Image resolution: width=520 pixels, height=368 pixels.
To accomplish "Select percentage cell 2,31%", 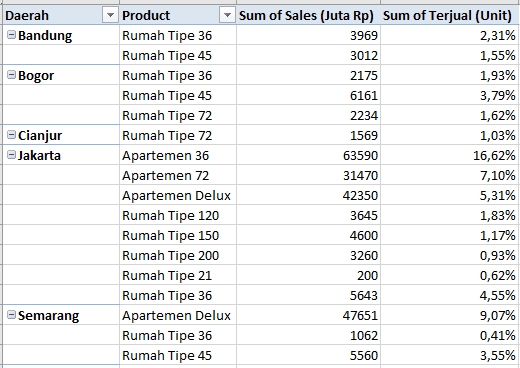I will click(450, 35).
